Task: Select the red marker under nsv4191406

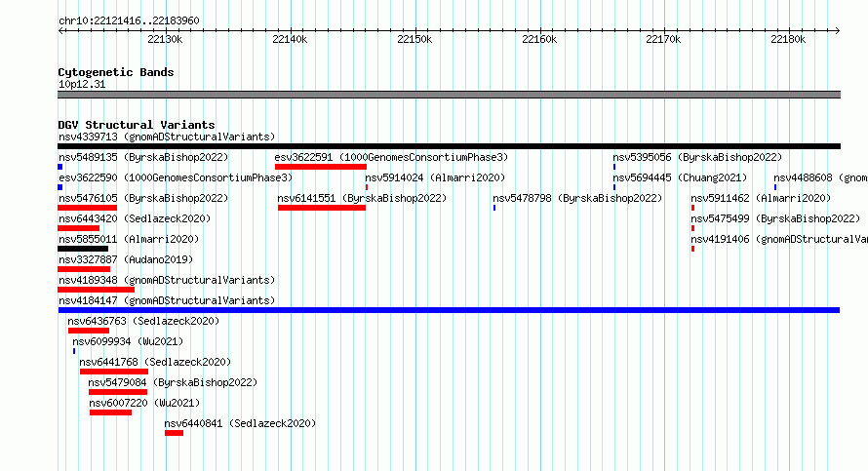Action: pos(692,249)
